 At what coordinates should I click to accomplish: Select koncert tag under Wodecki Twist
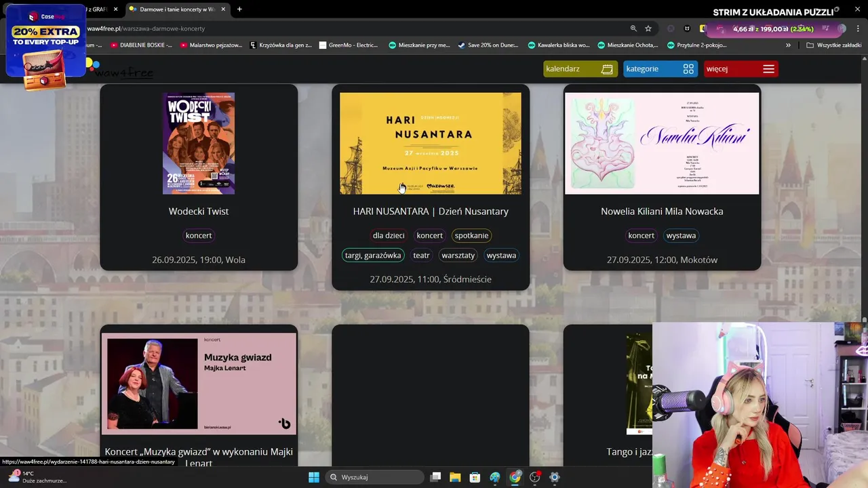point(199,236)
